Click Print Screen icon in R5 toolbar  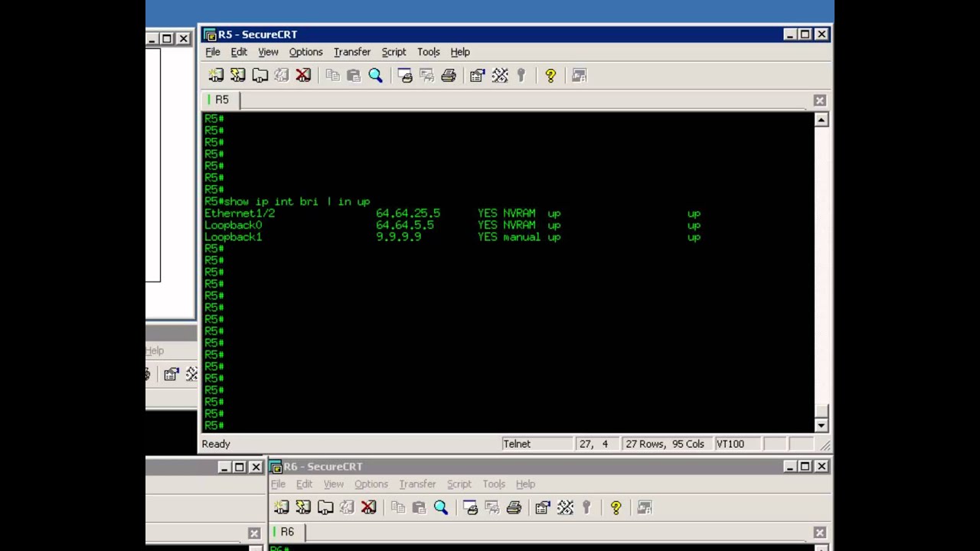[x=405, y=75]
